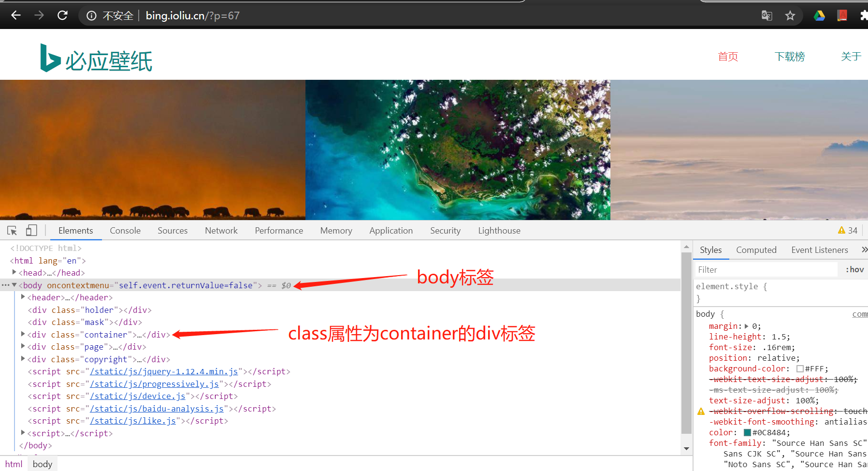Open the cloudy sky wallpaper thumbnail
The height and width of the screenshot is (471, 868).
click(739, 150)
